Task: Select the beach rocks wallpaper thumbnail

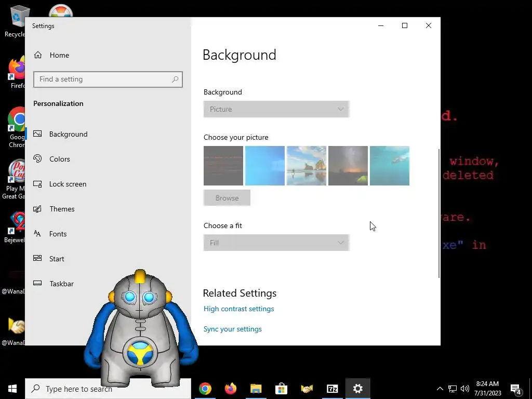Action: (307, 166)
